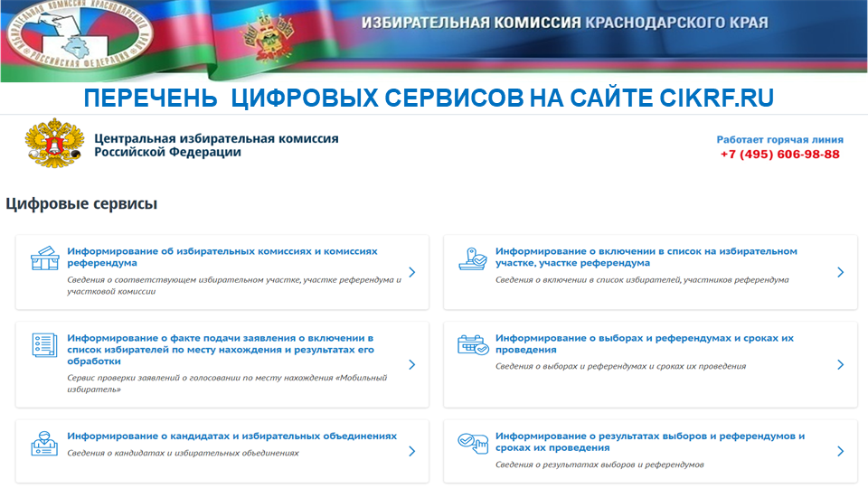This screenshot has width=868, height=488.
Task: Click Central Election Commission title text
Action: coord(216,145)
